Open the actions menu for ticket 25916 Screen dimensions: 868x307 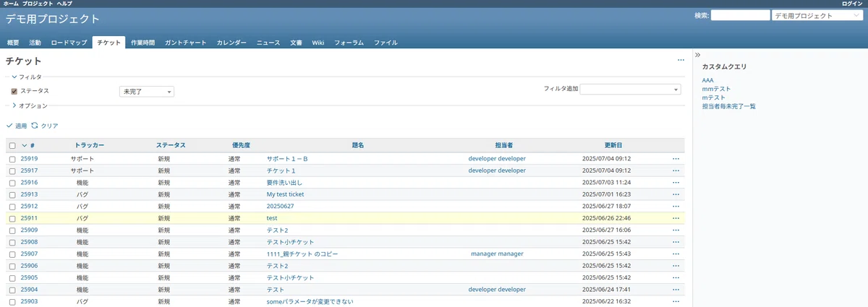(676, 182)
